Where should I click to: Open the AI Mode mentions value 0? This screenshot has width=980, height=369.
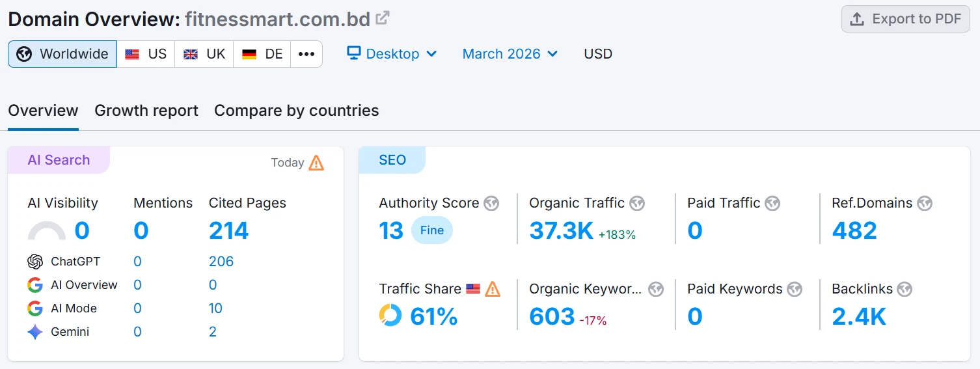137,308
